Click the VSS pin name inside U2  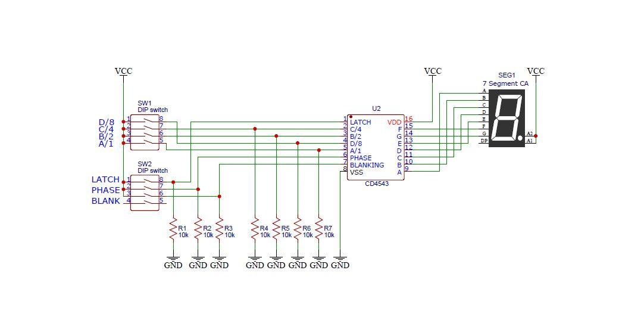[x=357, y=172]
